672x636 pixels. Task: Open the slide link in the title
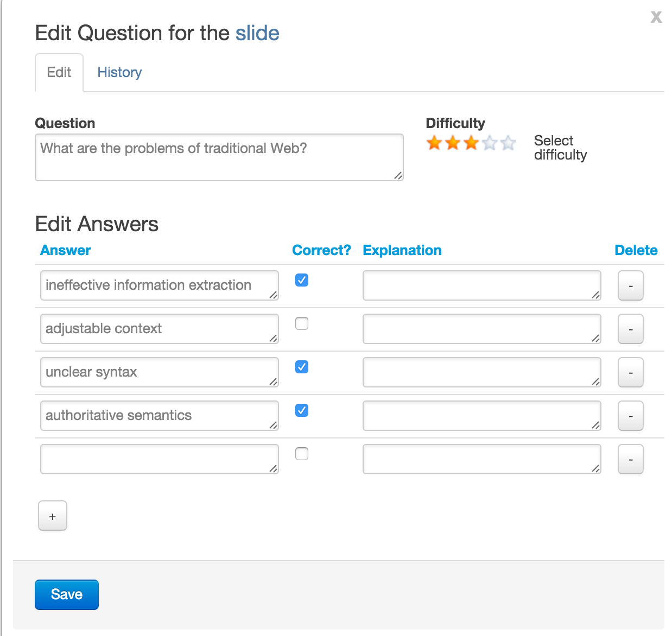[x=257, y=33]
